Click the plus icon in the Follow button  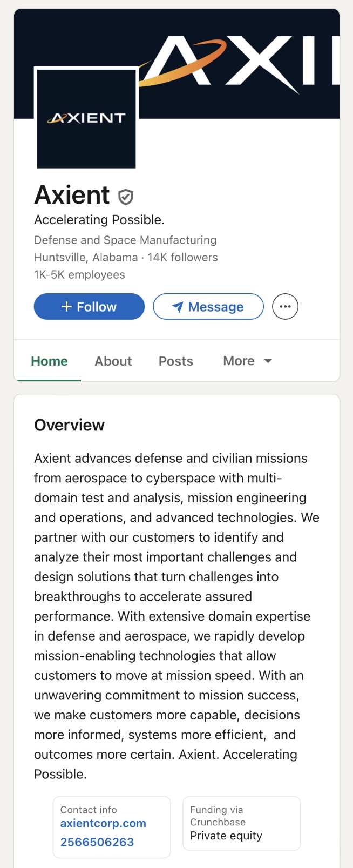66,307
